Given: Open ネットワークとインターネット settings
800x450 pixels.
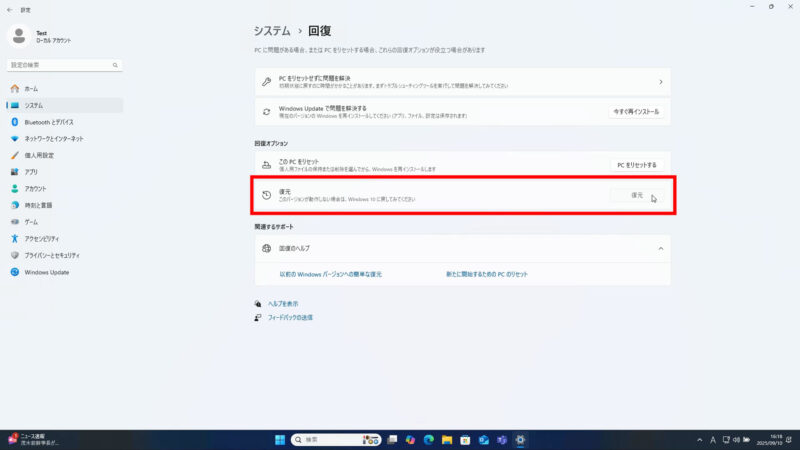Looking at the screenshot, I should pyautogui.click(x=53, y=138).
